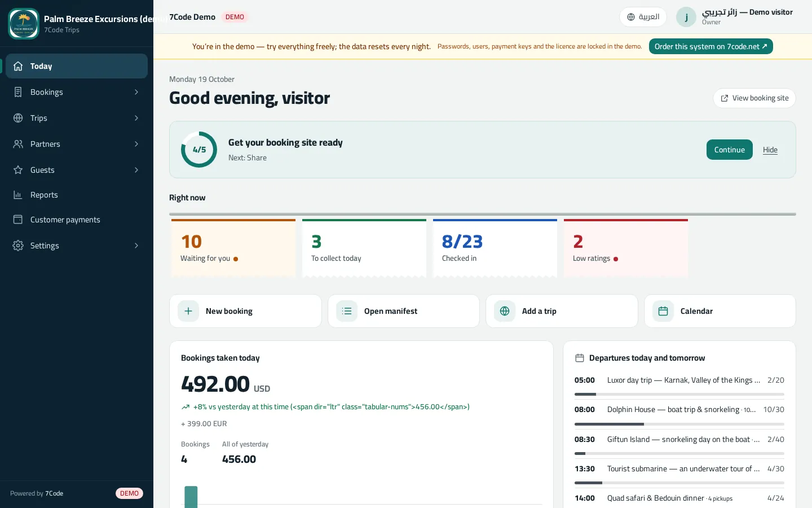This screenshot has height=508, width=812.
Task: Click the Customer payments card icon
Action: (x=18, y=220)
